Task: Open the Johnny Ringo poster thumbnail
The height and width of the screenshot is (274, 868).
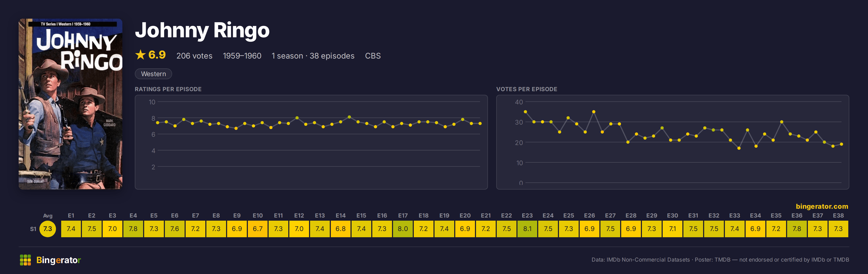Action: pos(71,104)
